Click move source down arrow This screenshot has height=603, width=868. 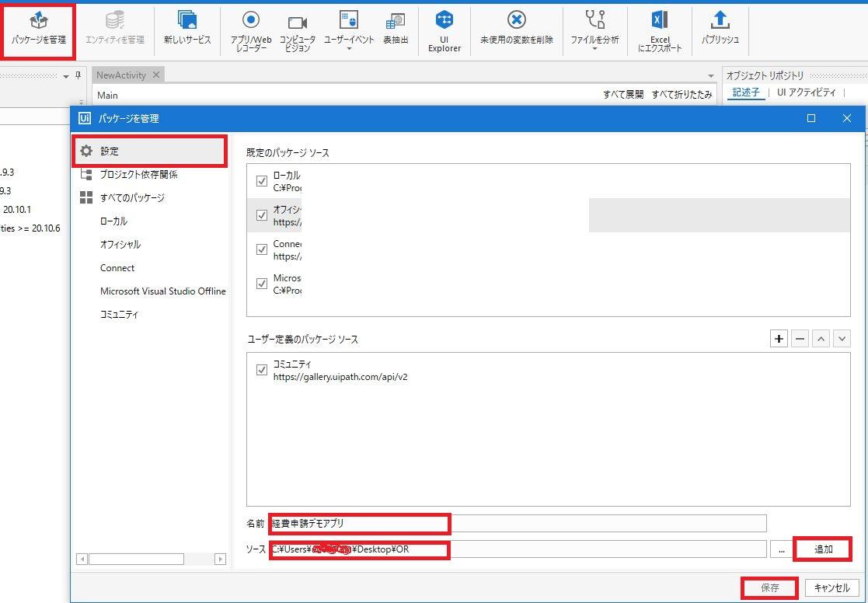pos(842,338)
